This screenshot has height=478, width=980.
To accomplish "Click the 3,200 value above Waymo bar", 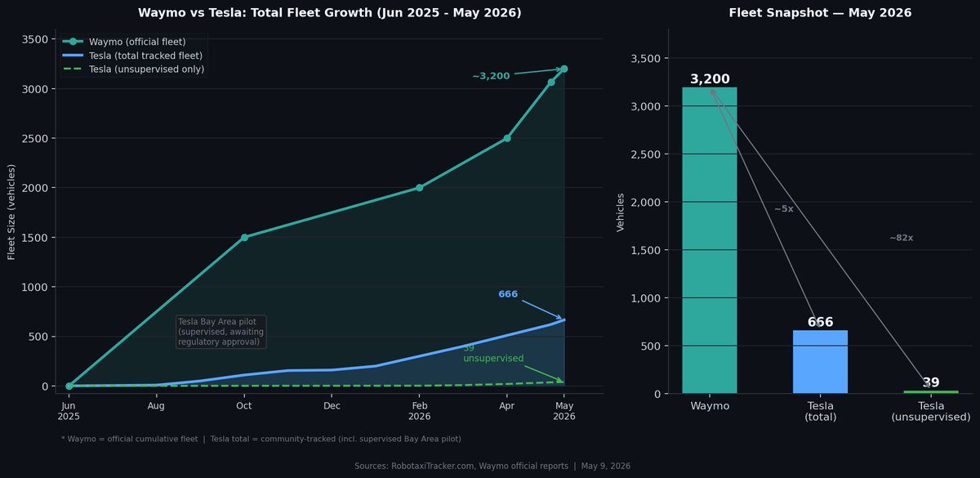I will point(710,79).
